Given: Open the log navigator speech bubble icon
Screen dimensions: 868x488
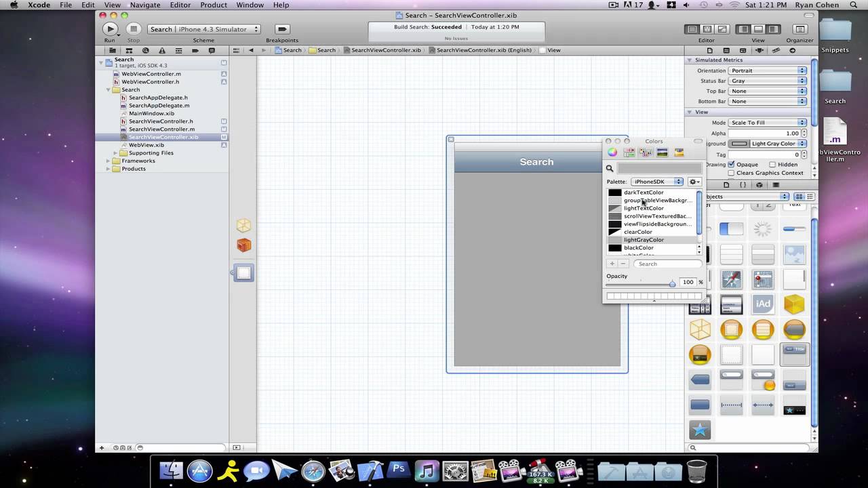Looking at the screenshot, I should 212,51.
